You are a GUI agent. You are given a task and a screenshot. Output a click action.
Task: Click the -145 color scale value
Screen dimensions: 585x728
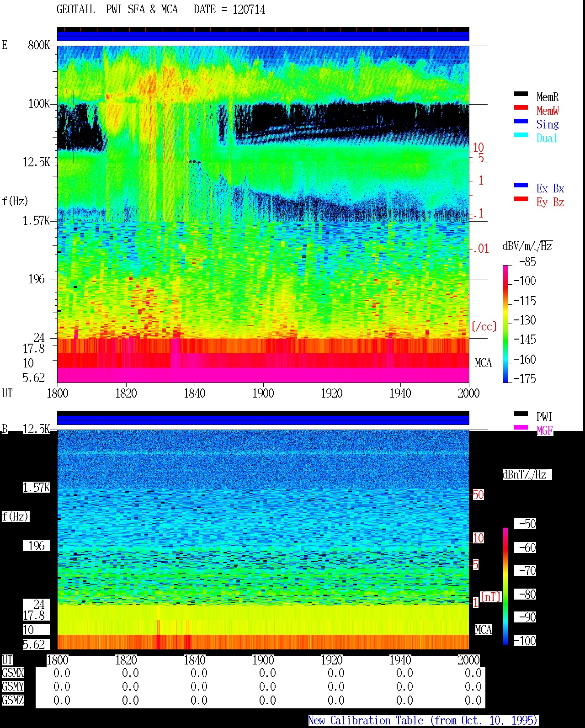click(525, 339)
